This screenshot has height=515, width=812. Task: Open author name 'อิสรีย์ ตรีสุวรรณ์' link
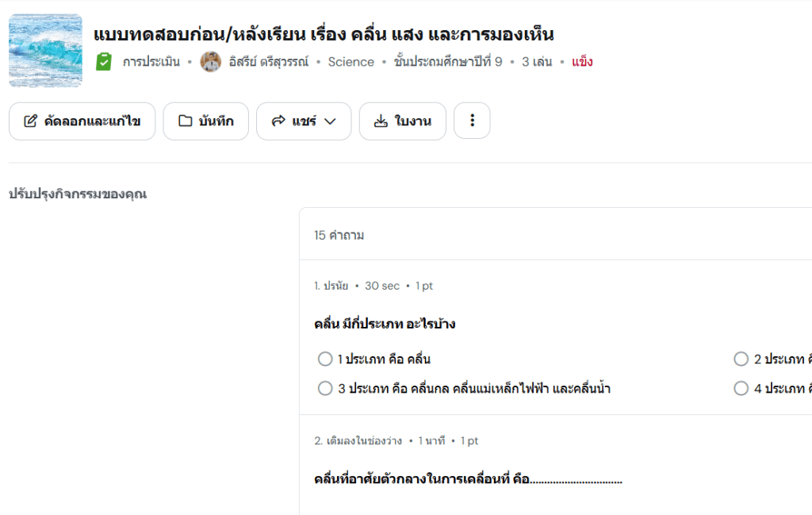click(269, 62)
